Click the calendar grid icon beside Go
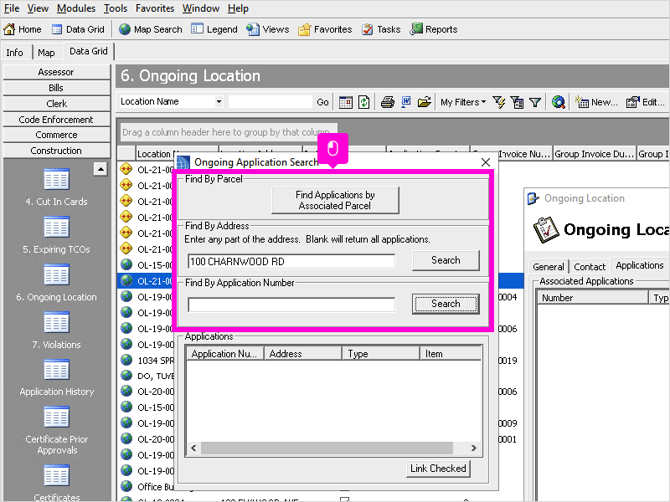Screen dimensions: 670x502 tap(346, 102)
